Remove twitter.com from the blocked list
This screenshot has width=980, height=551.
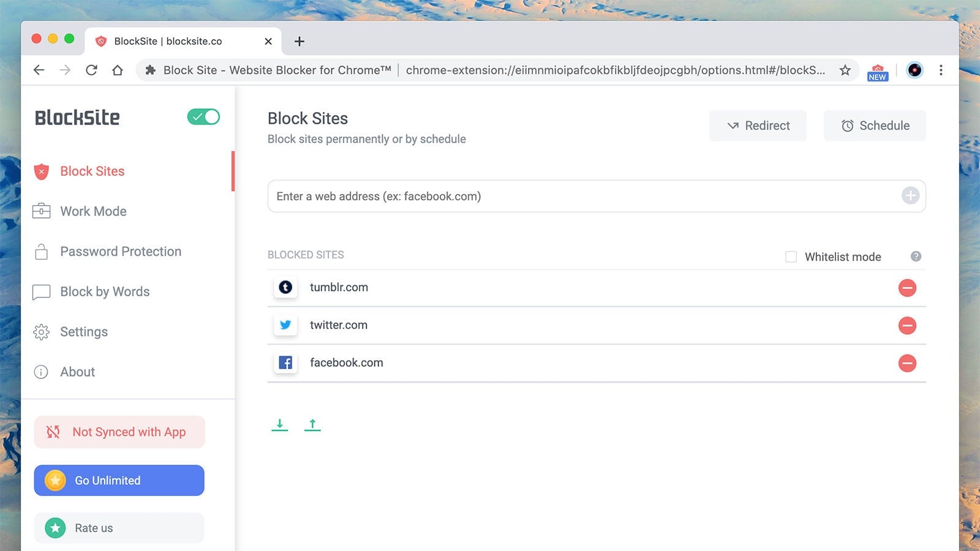907,326
